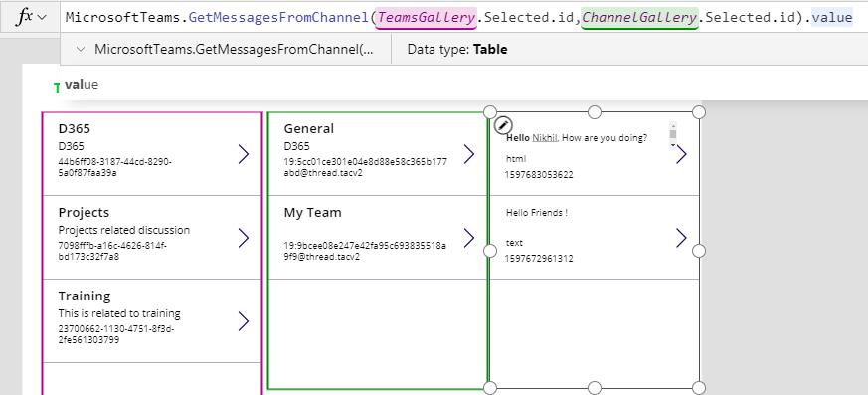The height and width of the screenshot is (395, 868).
Task: Click the 'html' content type label
Action: point(516,159)
